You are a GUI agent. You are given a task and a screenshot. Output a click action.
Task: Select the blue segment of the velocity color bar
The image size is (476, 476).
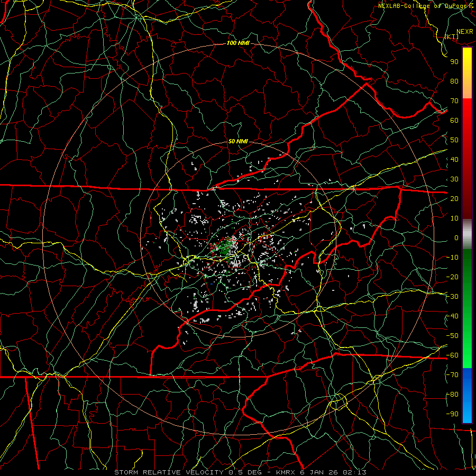467,395
